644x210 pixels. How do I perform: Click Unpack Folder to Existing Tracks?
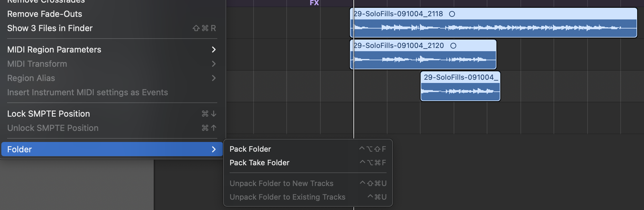coord(287,197)
